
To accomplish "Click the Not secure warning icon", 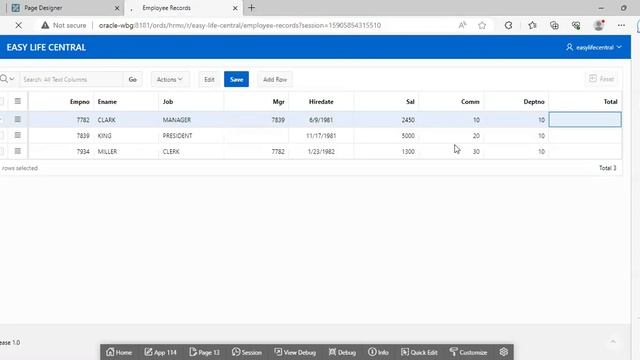I will point(45,25).
